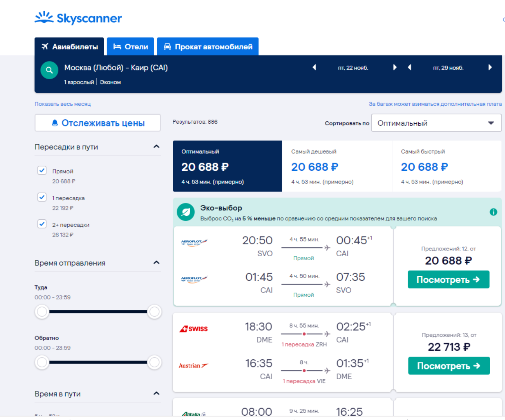Image resolution: width=505 pixels, height=420 pixels.
Task: Click the пт, 22 нояб. departure date
Action: pos(353,68)
